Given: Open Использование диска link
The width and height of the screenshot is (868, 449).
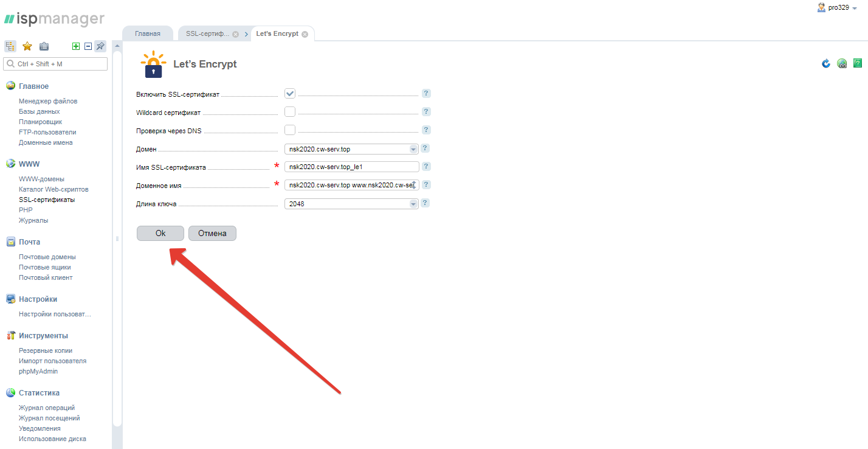Looking at the screenshot, I should [x=52, y=439].
